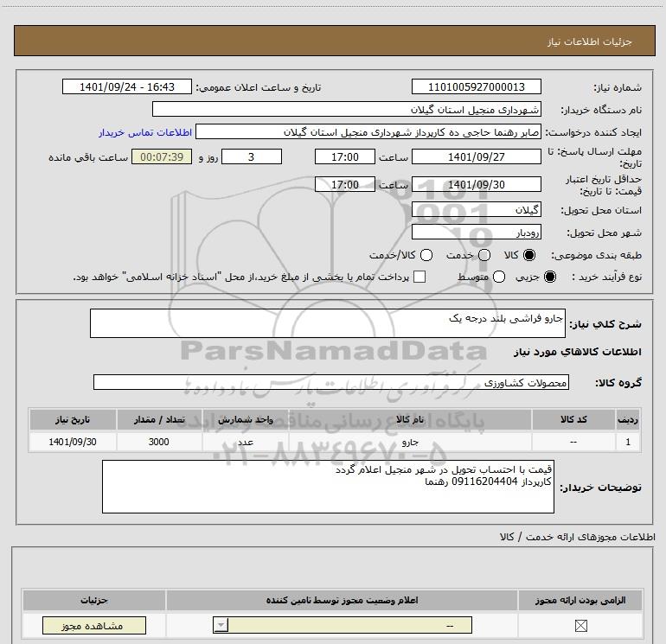Click the واحد شمارش column header

pos(245,420)
